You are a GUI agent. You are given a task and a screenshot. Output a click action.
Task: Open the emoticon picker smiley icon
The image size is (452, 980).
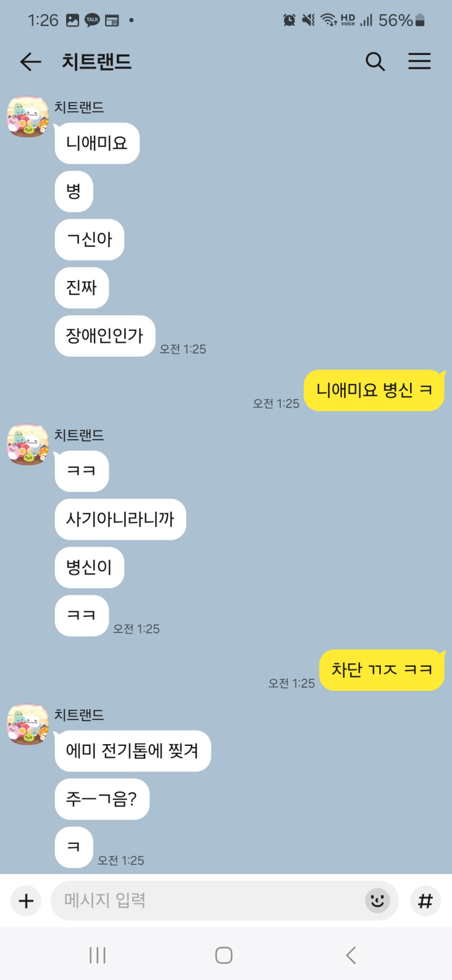[377, 900]
